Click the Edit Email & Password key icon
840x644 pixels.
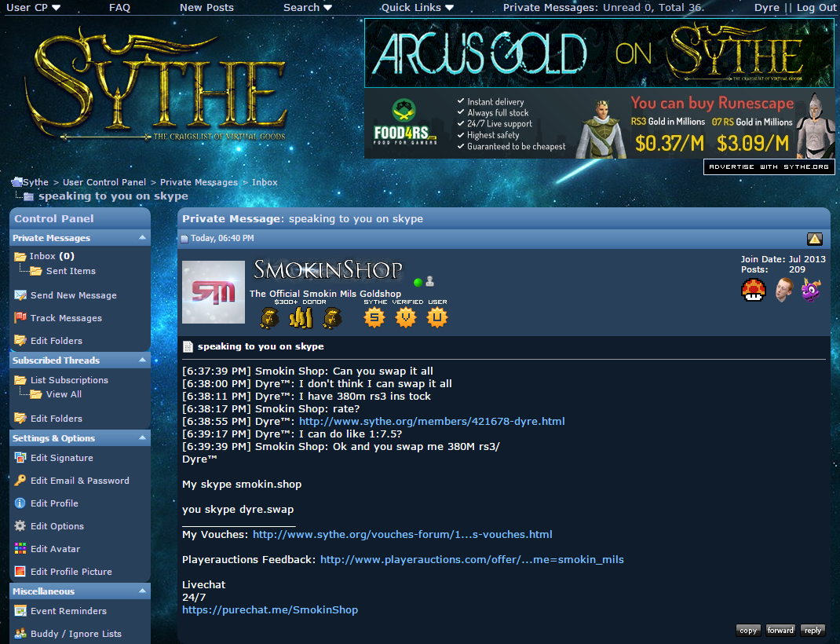tap(20, 480)
